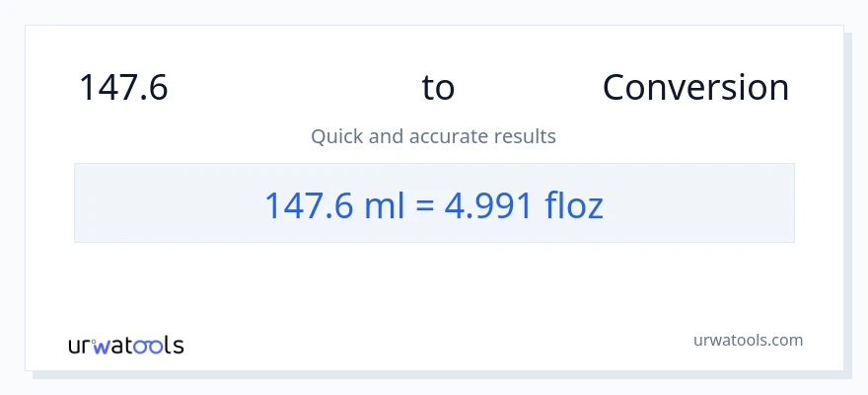Image resolution: width=868 pixels, height=395 pixels.
Task: Click the "ls" letters ending the logo
Action: pos(174,346)
